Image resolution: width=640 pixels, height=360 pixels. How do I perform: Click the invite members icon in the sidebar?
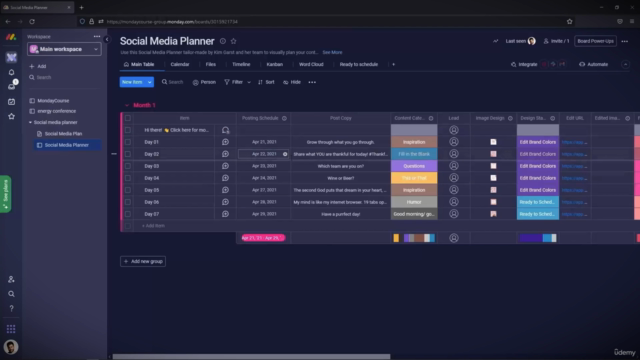(x=11, y=279)
